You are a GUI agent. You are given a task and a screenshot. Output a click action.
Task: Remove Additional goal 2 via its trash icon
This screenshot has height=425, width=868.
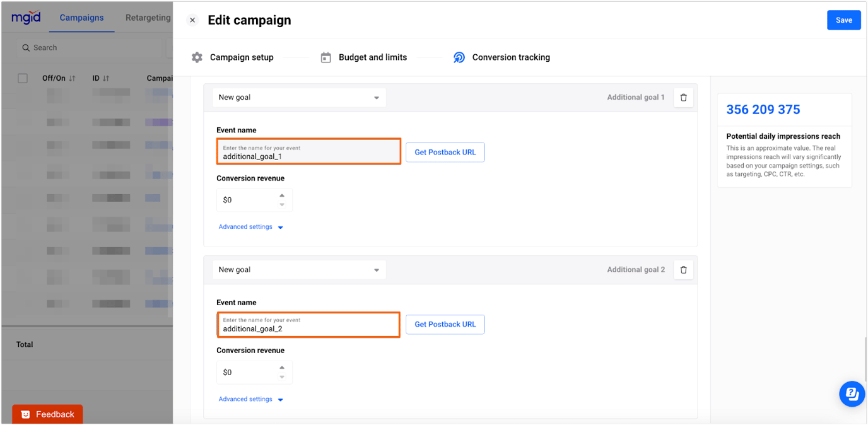tap(683, 269)
